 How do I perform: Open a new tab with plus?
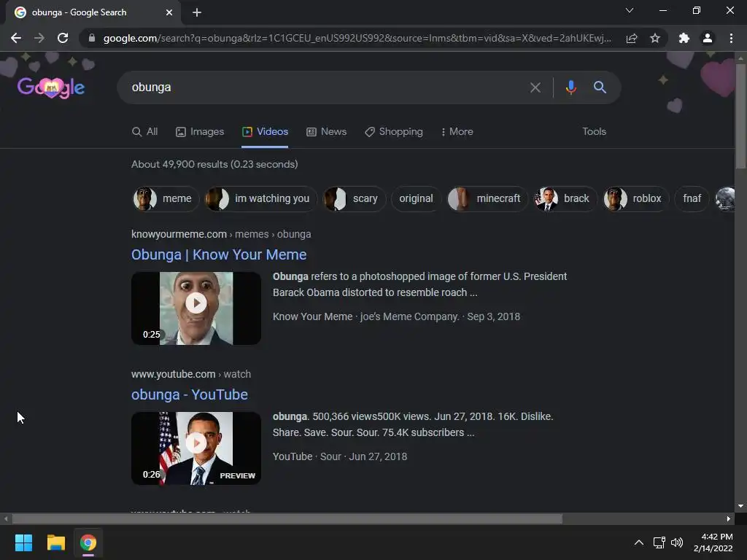coord(197,12)
